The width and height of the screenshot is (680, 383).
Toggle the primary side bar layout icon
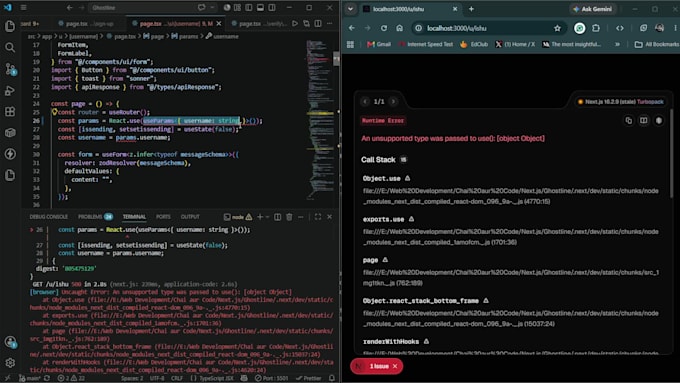[249, 7]
